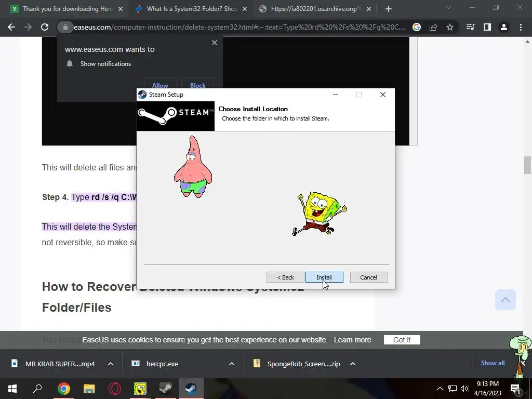Expand options for SpongeBob_Screen....zip download
The image size is (532, 399).
coord(353,364)
